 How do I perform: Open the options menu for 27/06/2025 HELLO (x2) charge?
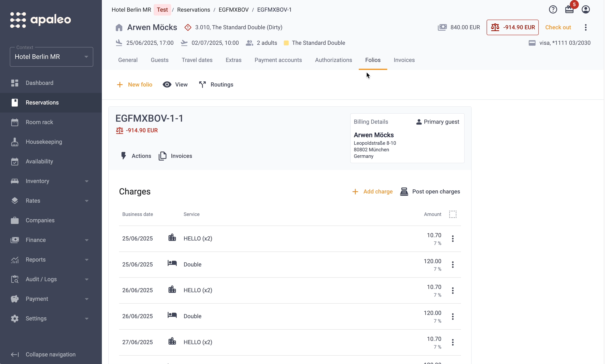click(453, 342)
